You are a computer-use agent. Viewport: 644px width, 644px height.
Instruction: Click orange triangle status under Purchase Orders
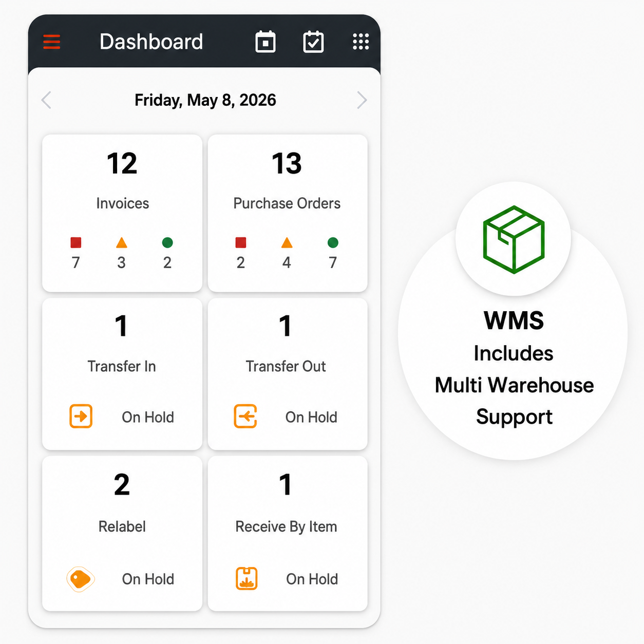[287, 242]
